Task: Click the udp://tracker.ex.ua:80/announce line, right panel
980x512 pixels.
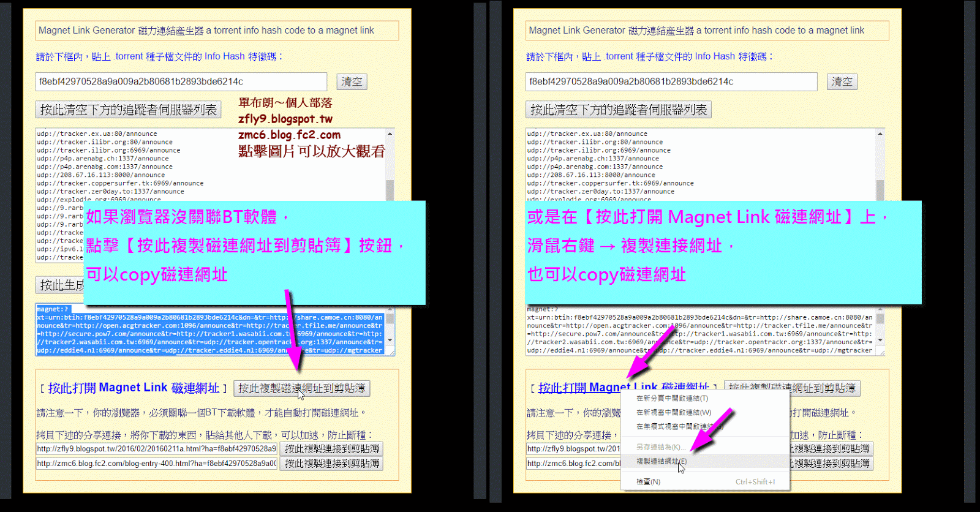Action: tap(587, 134)
